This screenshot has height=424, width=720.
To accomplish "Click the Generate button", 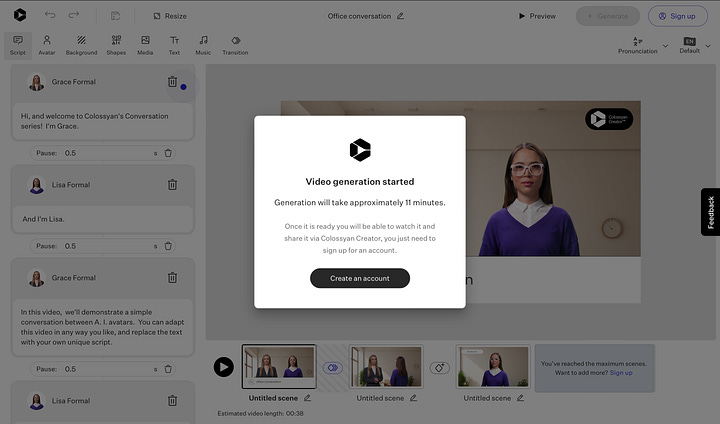I will click(608, 16).
